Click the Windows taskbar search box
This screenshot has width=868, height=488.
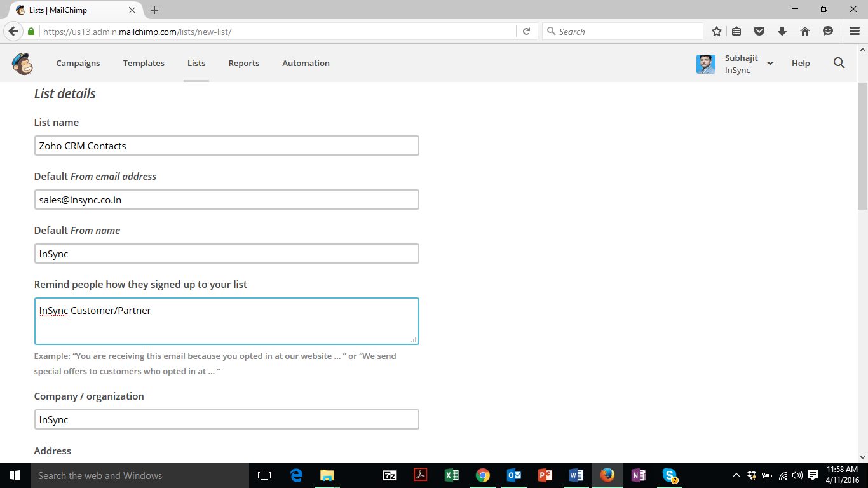coord(140,475)
